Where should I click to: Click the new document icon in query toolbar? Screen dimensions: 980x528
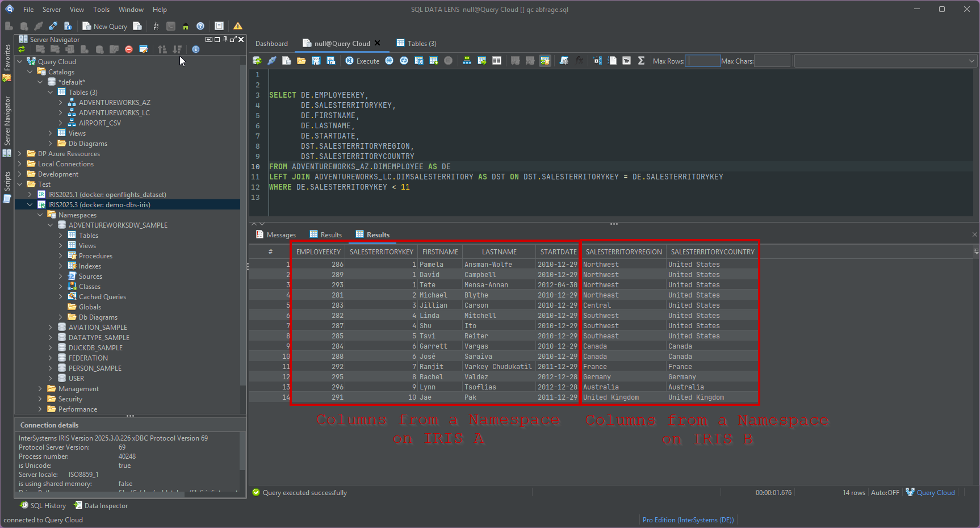pos(286,61)
